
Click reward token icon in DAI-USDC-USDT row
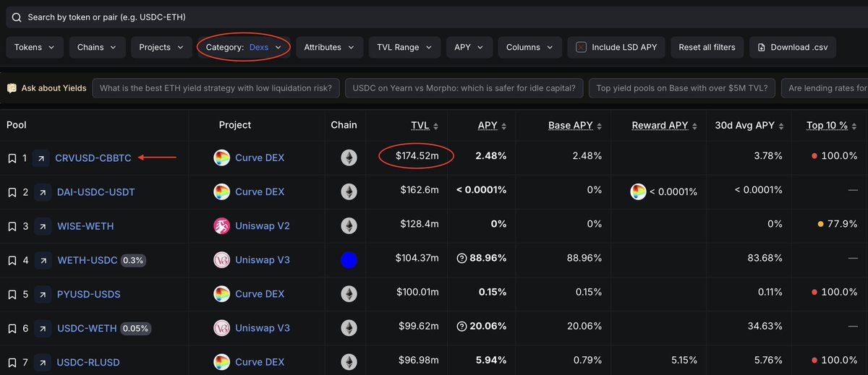click(x=639, y=191)
